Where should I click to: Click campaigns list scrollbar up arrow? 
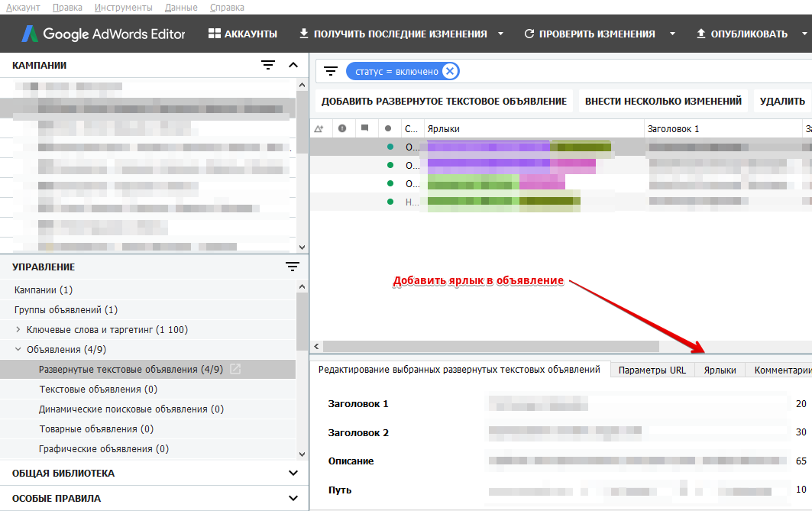click(302, 85)
